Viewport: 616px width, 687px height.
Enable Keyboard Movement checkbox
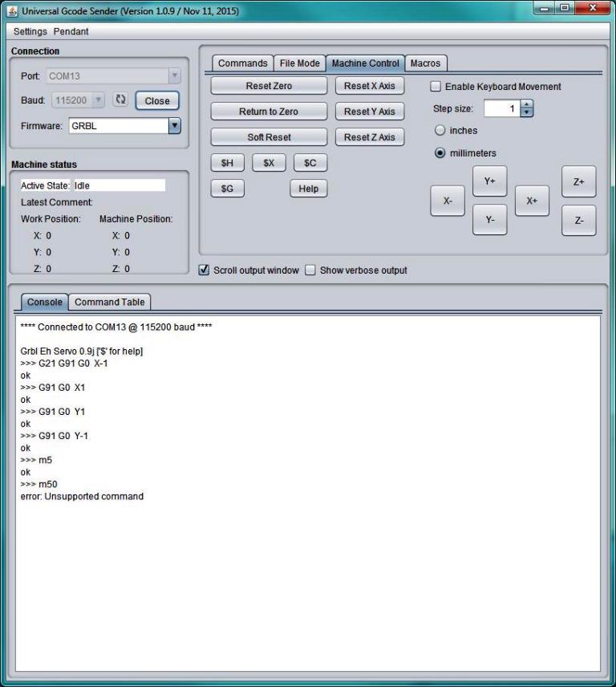[436, 87]
